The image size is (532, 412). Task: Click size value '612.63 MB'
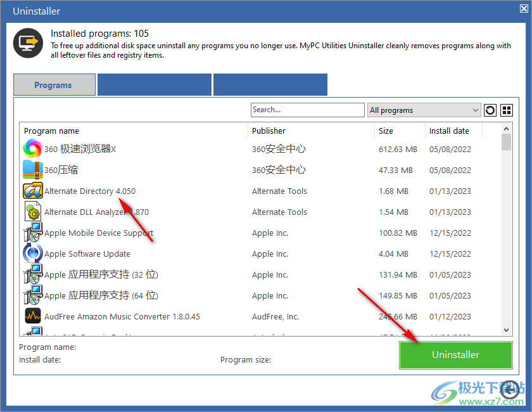coord(398,149)
